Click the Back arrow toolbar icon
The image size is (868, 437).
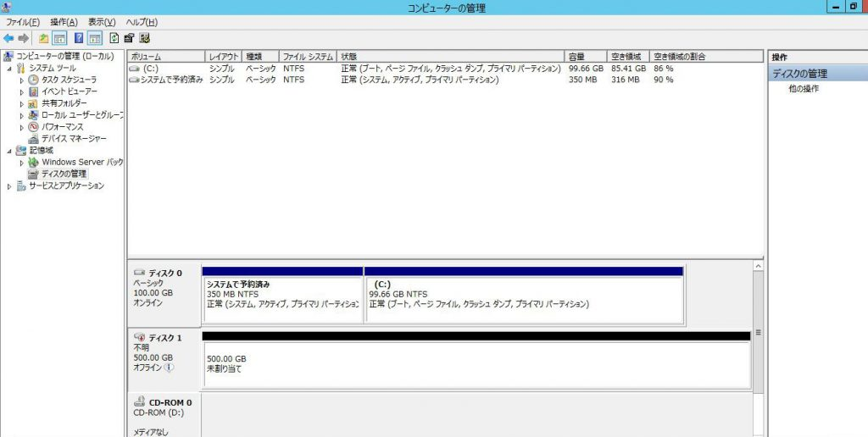[x=8, y=38]
